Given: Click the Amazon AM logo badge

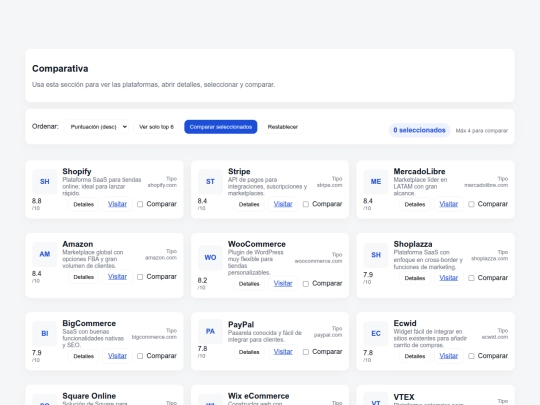Looking at the screenshot, I should 44,254.
